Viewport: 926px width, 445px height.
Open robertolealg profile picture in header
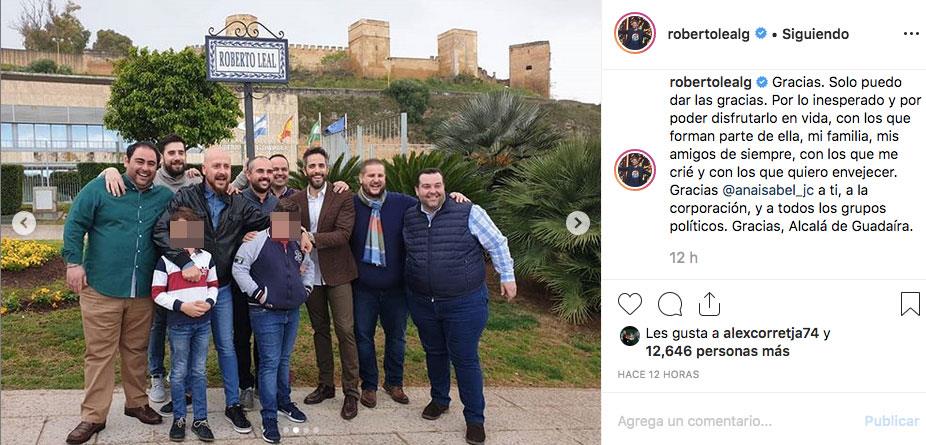635,33
